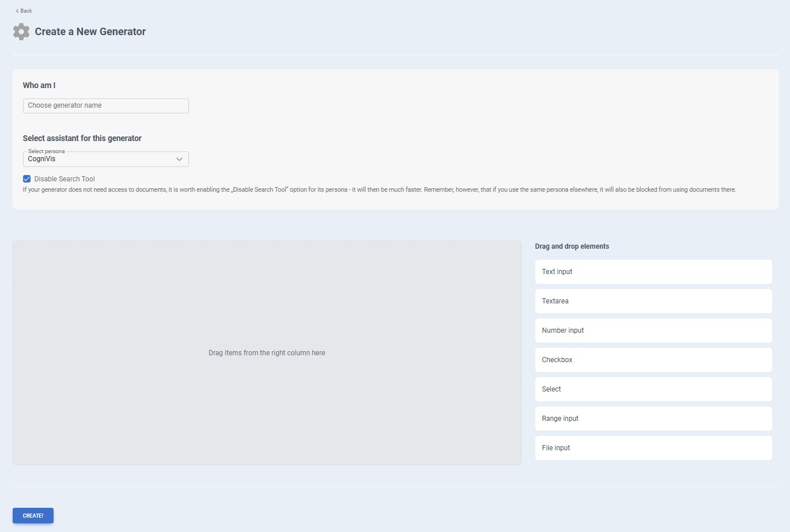The width and height of the screenshot is (790, 532).
Task: Choose the Range input element
Action: point(653,419)
